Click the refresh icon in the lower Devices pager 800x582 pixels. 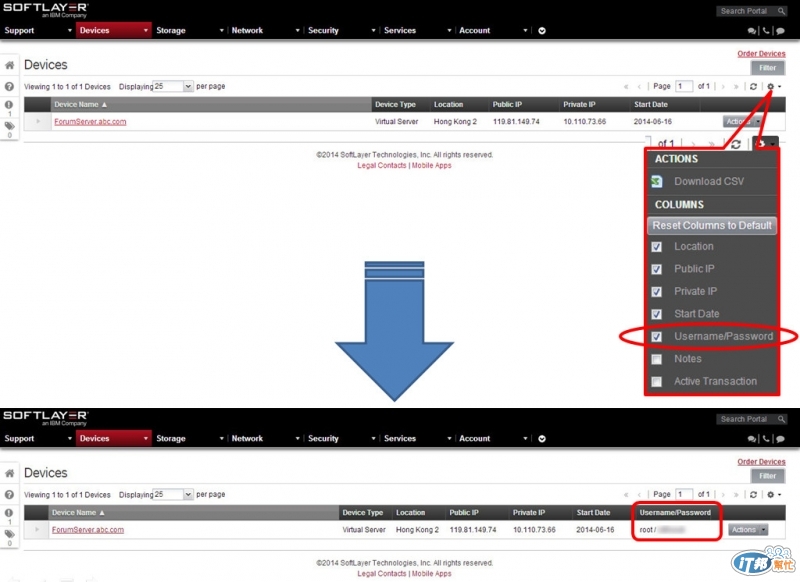coord(753,494)
